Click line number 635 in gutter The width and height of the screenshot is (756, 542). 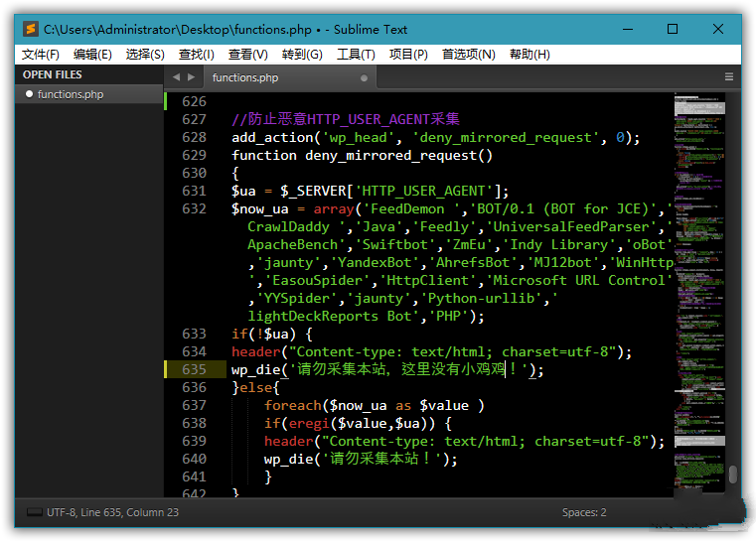(x=194, y=369)
